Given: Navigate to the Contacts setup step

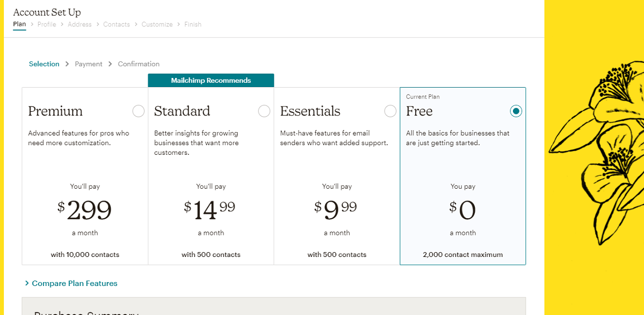Looking at the screenshot, I should (x=117, y=24).
